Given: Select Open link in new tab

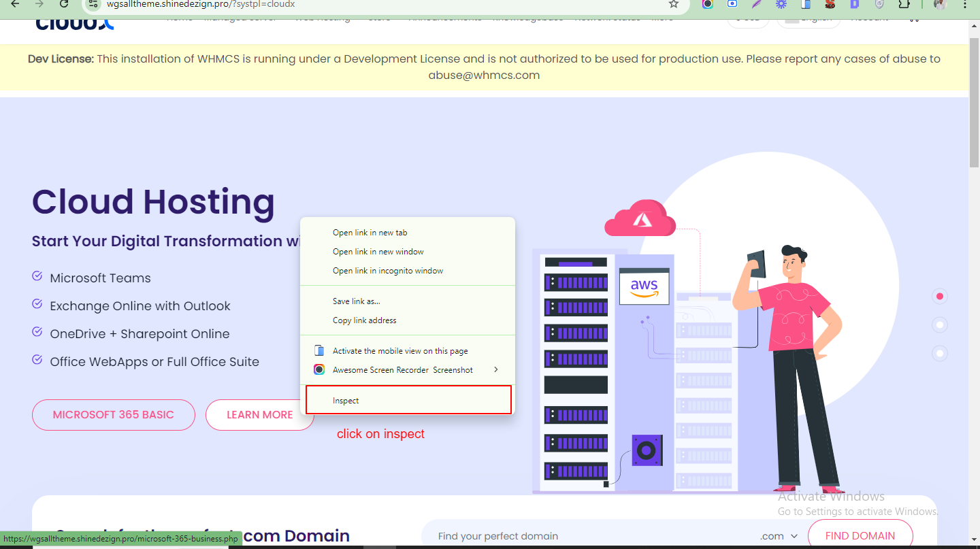Looking at the screenshot, I should (370, 233).
